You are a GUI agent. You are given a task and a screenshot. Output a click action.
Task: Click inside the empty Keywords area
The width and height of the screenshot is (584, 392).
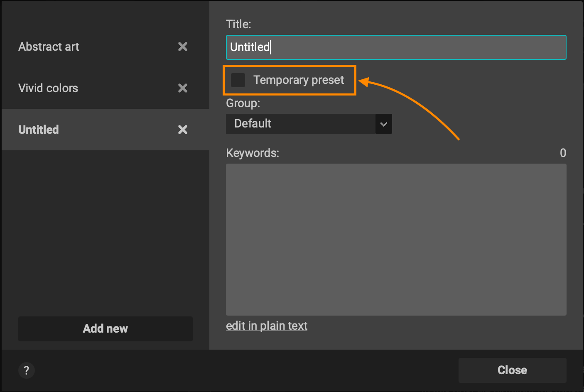pyautogui.click(x=396, y=239)
